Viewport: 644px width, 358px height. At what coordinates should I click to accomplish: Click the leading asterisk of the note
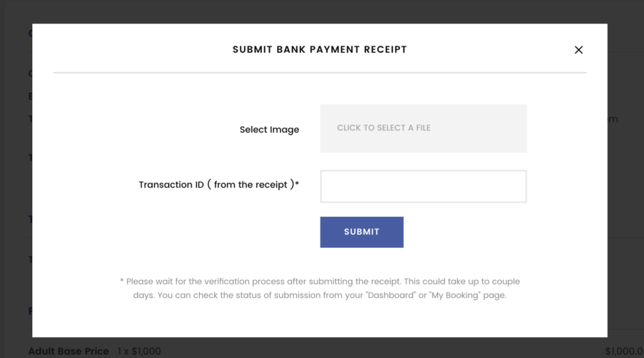pyautogui.click(x=122, y=282)
